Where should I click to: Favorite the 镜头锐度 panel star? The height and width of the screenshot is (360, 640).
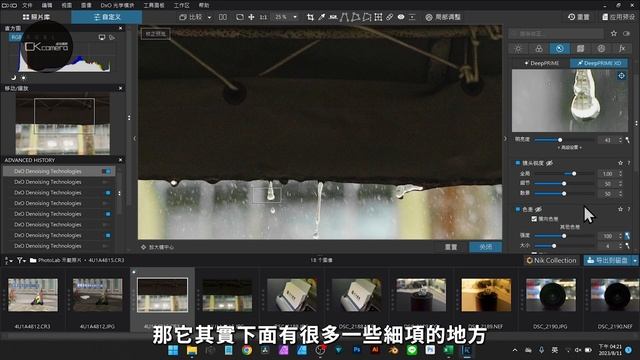620,163
